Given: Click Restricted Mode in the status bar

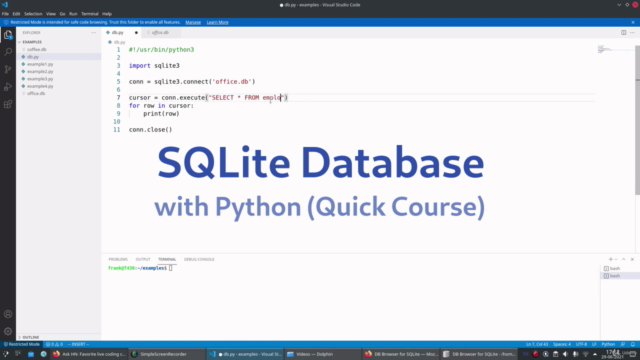Looking at the screenshot, I should 22,344.
